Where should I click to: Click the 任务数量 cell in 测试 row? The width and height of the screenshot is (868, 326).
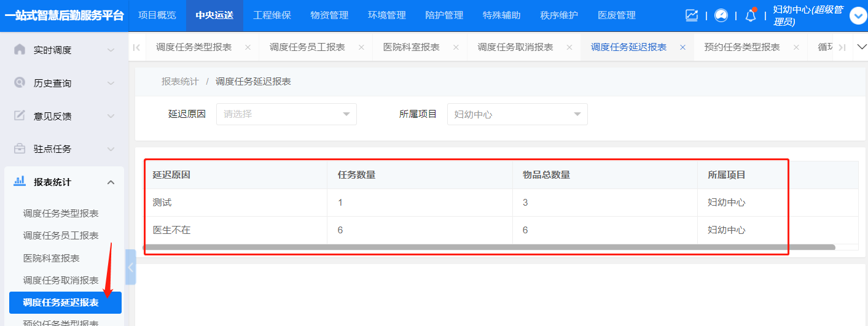point(420,203)
